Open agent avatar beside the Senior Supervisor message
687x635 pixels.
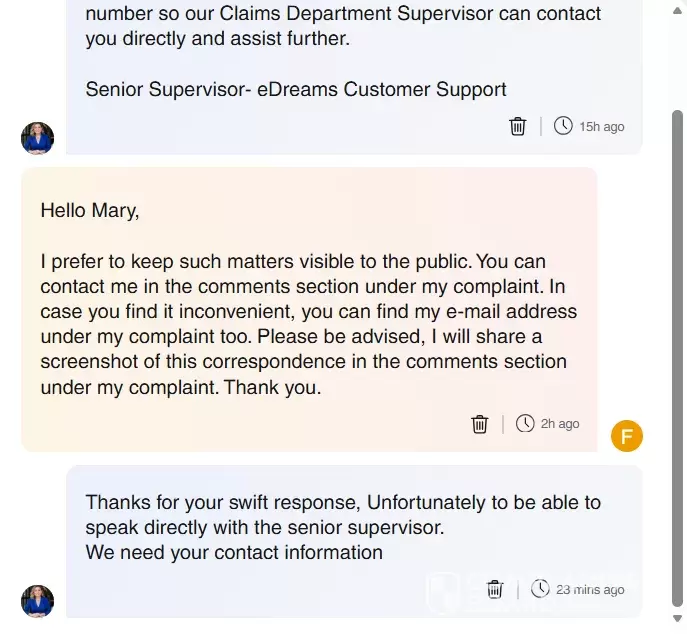tap(37, 138)
